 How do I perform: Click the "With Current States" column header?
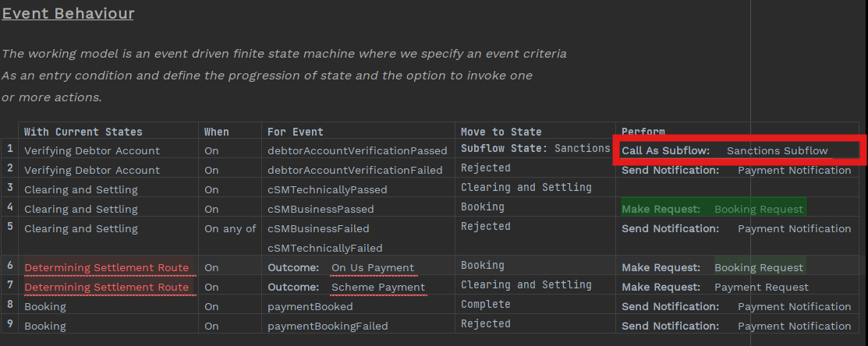[x=83, y=132]
